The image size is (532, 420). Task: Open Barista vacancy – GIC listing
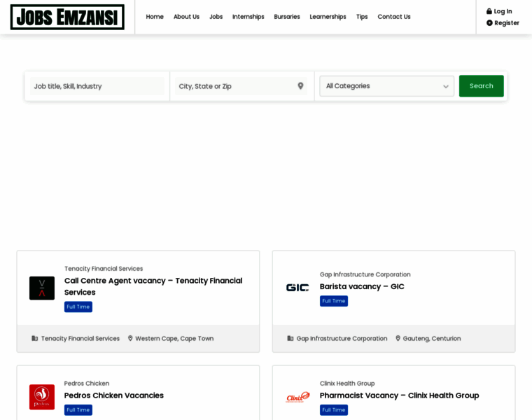(362, 286)
